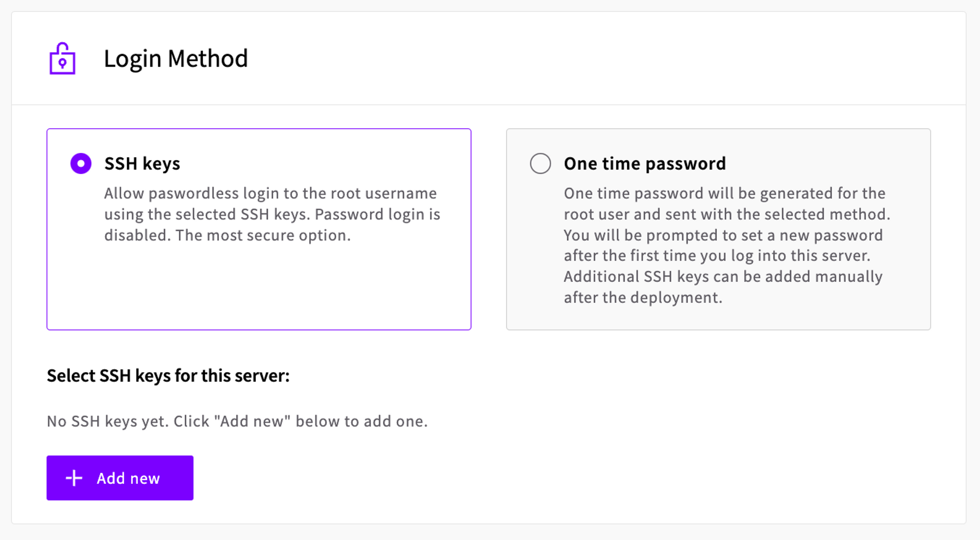Click empty space inside the SSH keys card
Screen dimensions: 980x540
click(259, 289)
